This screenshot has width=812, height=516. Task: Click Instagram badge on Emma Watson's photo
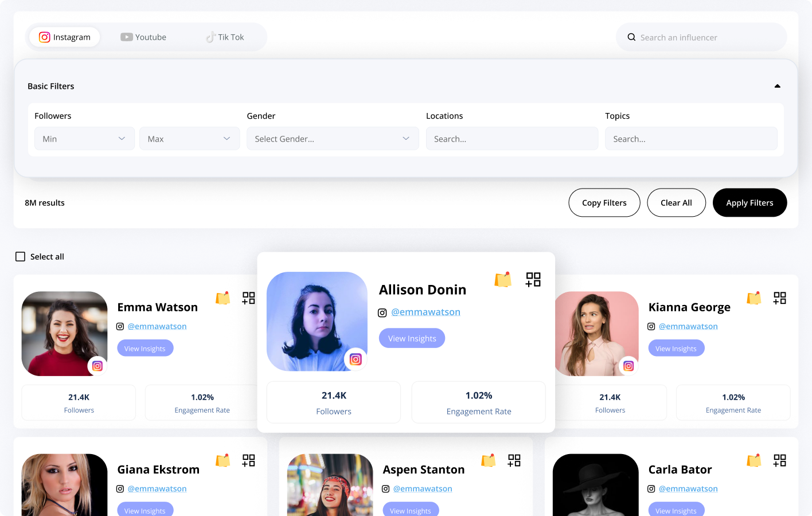[x=97, y=366]
